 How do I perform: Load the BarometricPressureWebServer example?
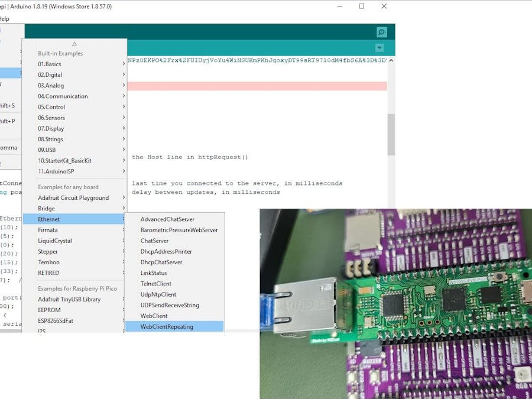click(175, 230)
